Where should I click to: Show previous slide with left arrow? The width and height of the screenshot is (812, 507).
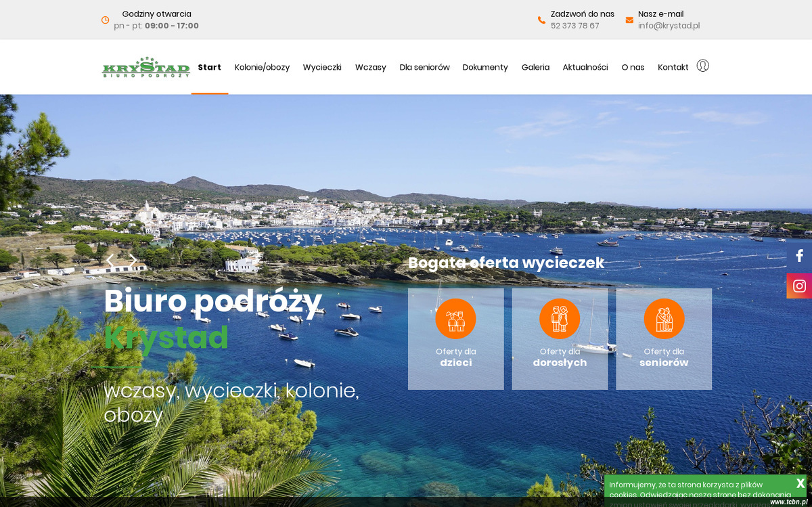click(110, 260)
